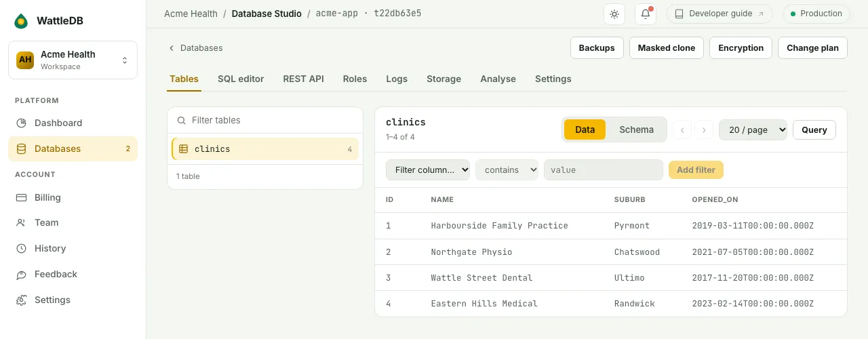Viewport: 868px width, 339px height.
Task: Open the Settings tab
Action: point(553,79)
